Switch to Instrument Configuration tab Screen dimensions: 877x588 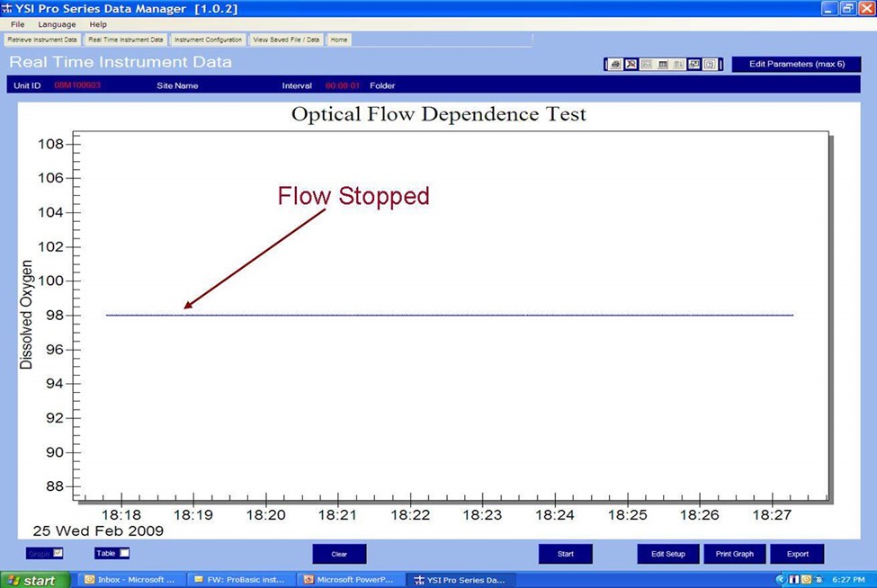click(x=208, y=40)
